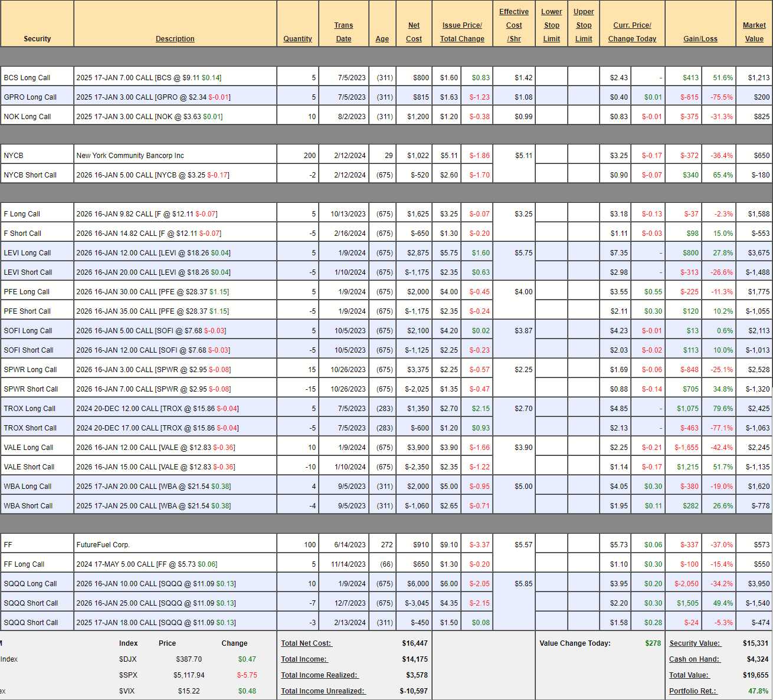Select the BCS Long Call row
The image size is (773, 700).
point(27,78)
